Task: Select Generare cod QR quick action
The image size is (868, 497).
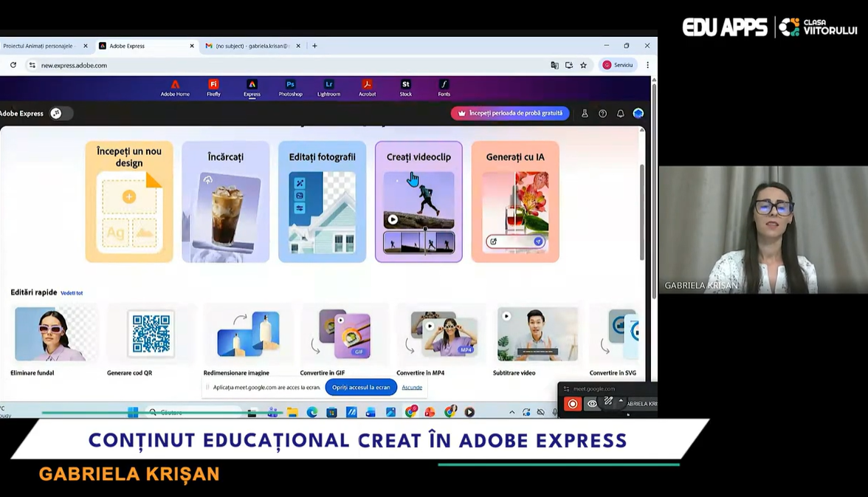Action: [150, 340]
